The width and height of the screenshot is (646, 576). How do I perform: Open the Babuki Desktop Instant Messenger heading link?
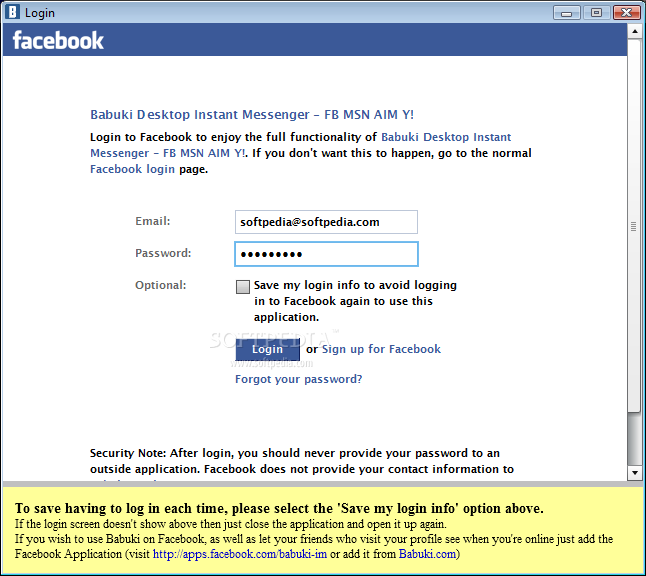click(x=252, y=115)
